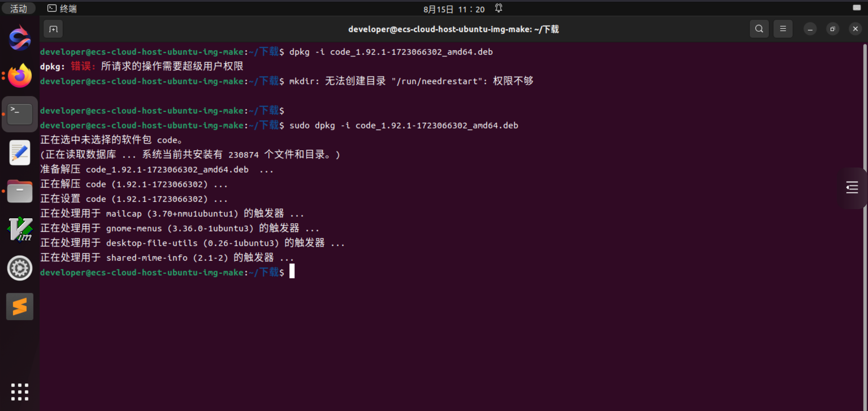
Task: Launch Vim from the dock
Action: [x=19, y=229]
